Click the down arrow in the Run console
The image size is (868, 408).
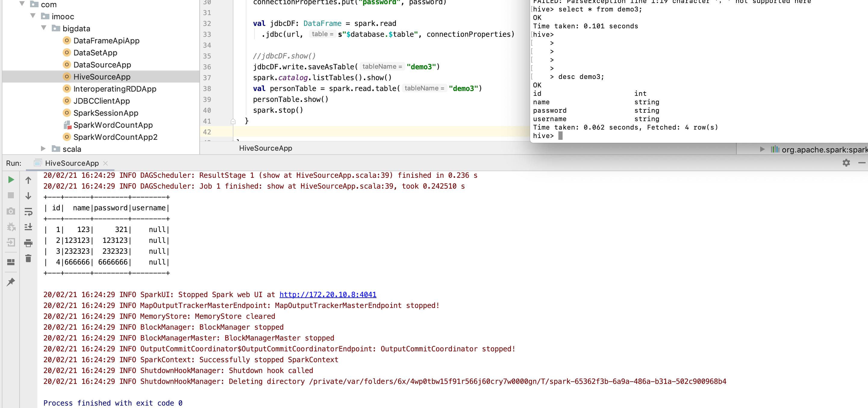28,196
